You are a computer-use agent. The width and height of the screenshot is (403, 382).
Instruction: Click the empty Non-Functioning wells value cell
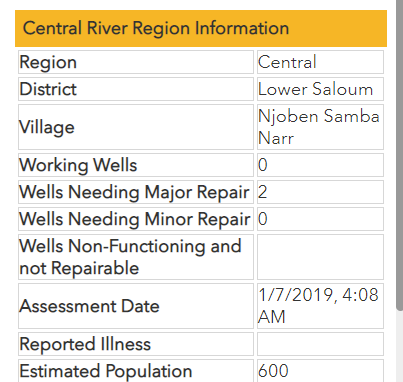[320, 257]
